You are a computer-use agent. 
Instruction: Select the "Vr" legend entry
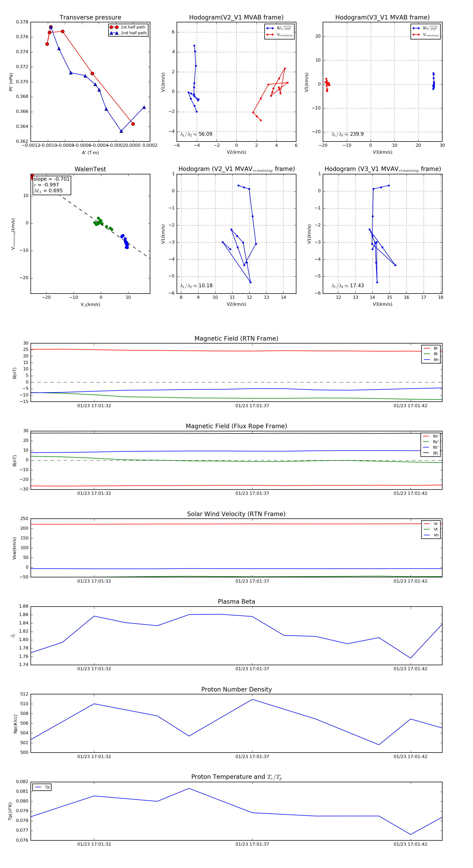coord(431,524)
